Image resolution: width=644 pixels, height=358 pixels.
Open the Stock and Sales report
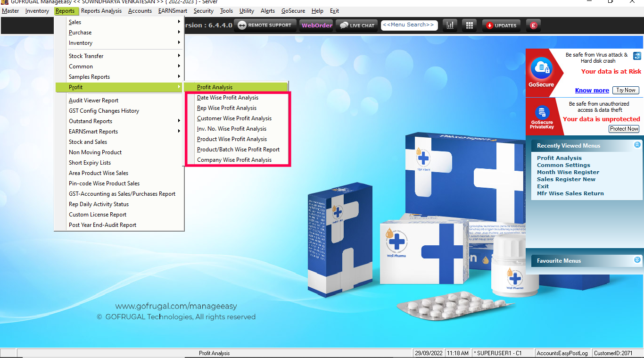(x=119, y=142)
